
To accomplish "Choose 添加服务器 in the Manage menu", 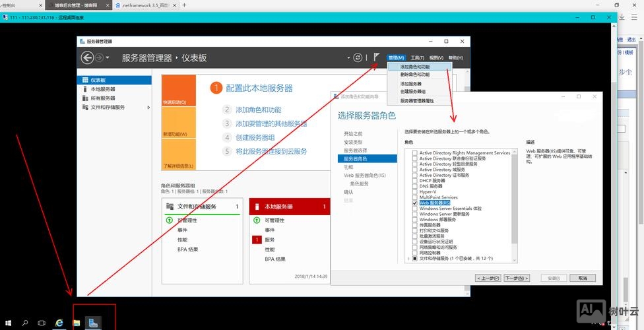I will pyautogui.click(x=420, y=83).
